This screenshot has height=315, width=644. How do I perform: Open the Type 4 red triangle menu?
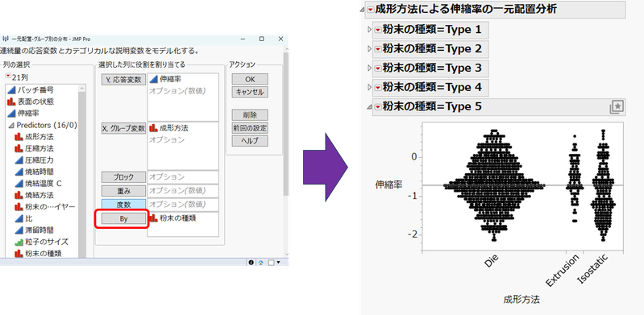click(x=377, y=87)
